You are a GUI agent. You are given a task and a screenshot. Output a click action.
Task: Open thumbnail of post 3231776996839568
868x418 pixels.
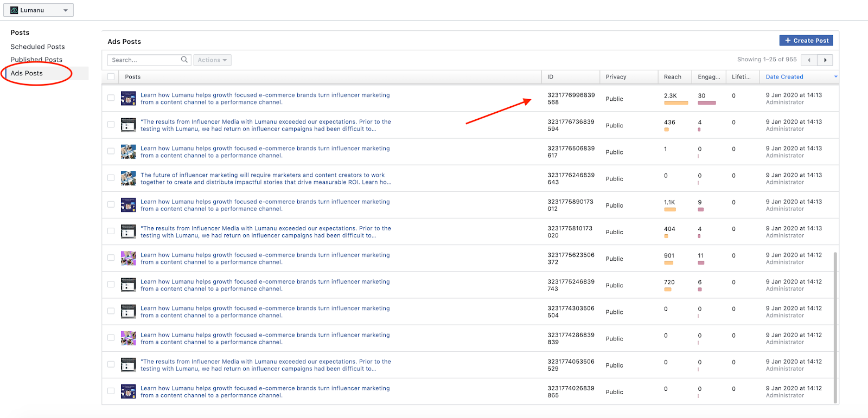click(129, 98)
